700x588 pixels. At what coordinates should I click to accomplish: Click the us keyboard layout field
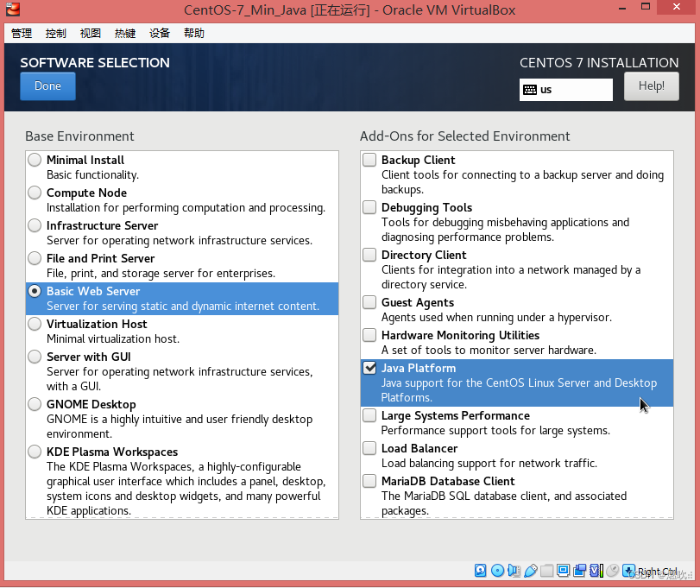tap(565, 90)
